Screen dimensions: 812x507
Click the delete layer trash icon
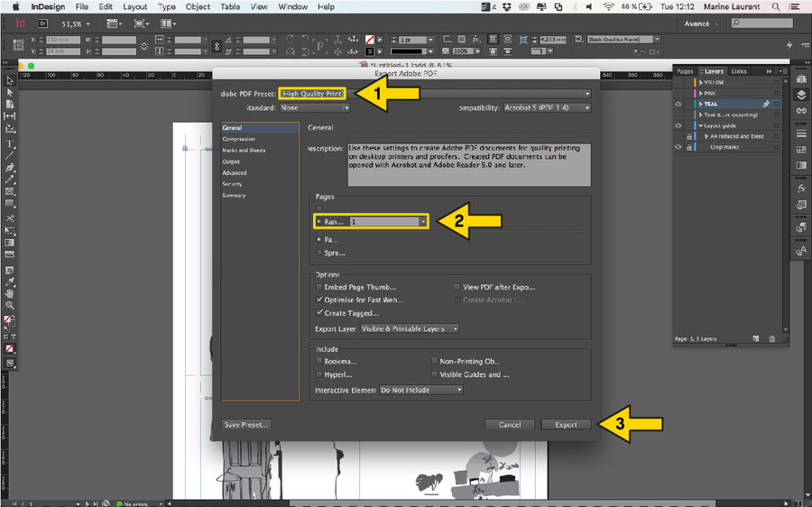coord(772,338)
